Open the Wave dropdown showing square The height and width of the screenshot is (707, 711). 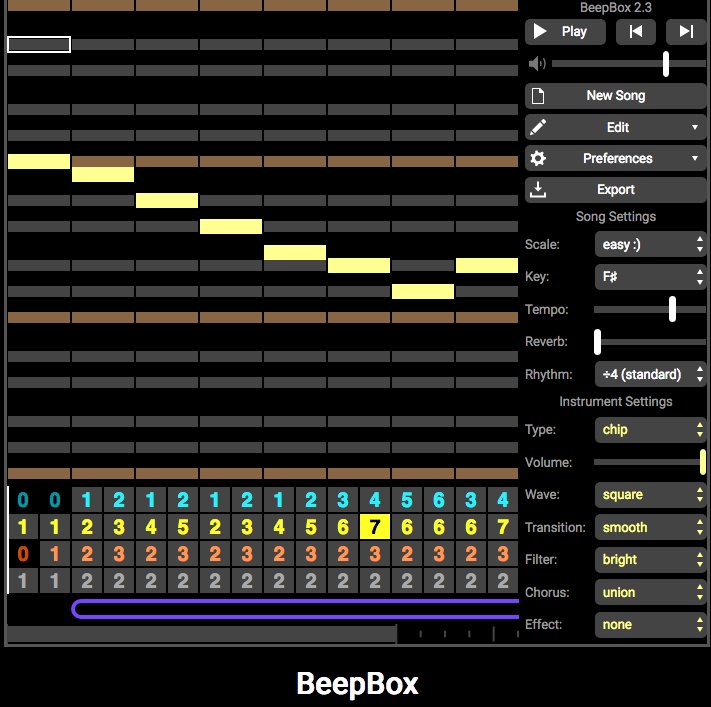pos(650,495)
